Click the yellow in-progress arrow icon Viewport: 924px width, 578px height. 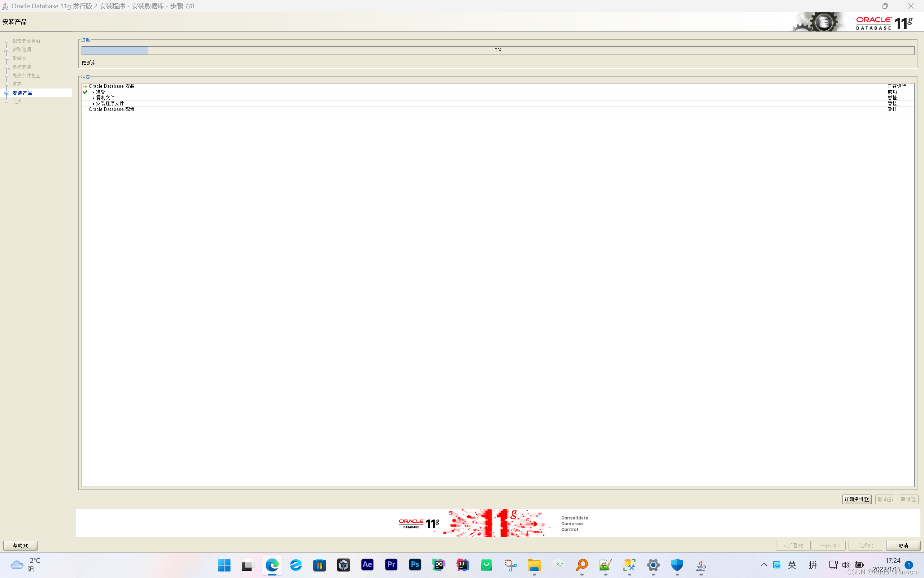coord(85,86)
